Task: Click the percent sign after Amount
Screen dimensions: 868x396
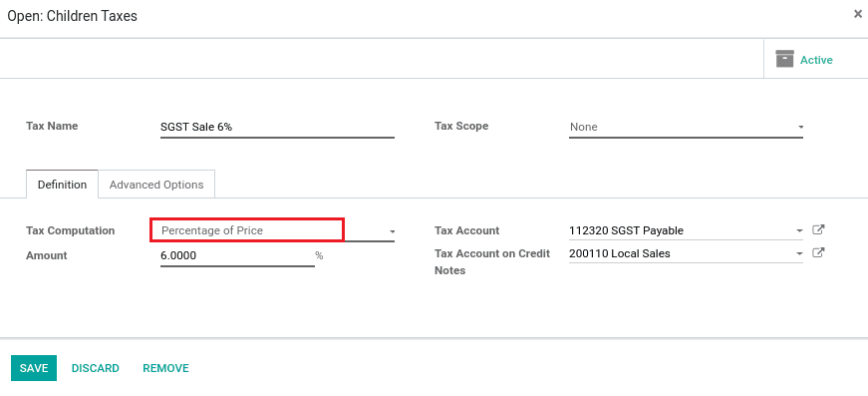Action: coord(320,255)
